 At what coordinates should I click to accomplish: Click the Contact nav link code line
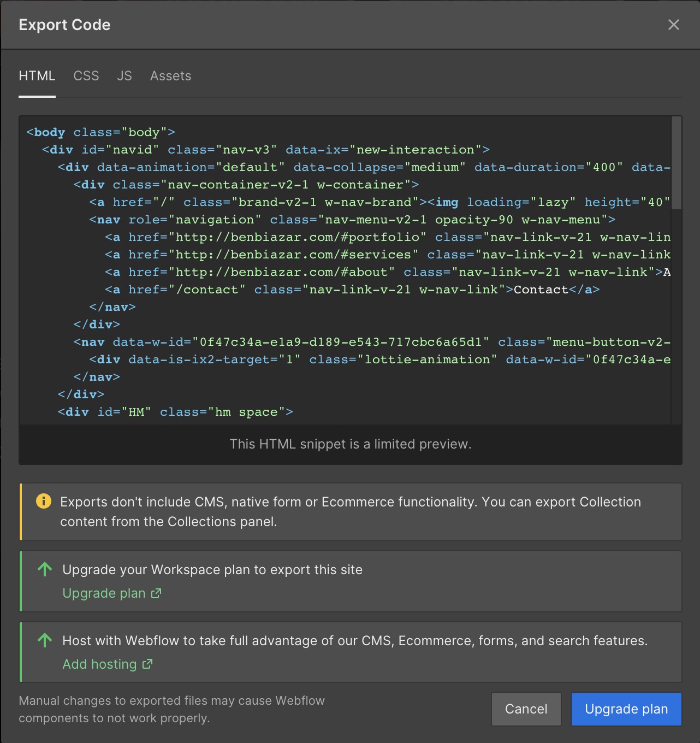point(352,290)
